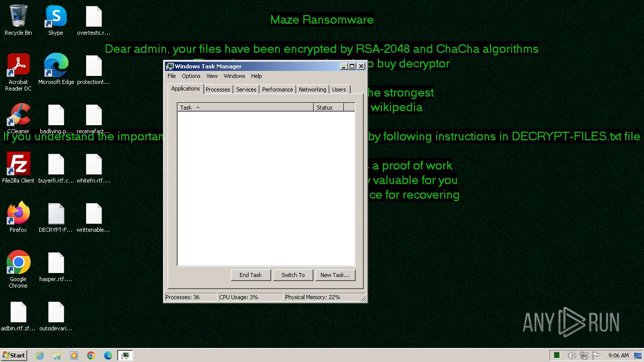The width and height of the screenshot is (644, 362).
Task: Click the Switch To button
Action: (x=293, y=275)
